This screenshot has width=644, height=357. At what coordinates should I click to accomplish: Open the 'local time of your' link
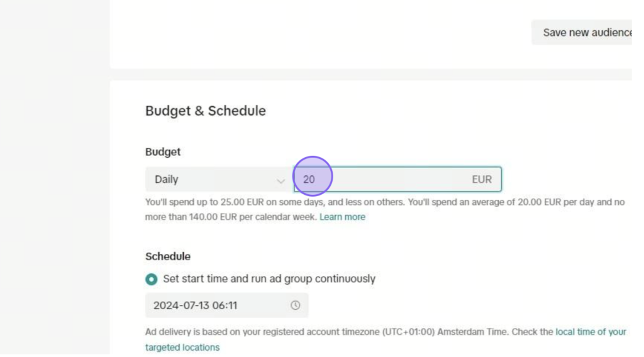click(591, 332)
